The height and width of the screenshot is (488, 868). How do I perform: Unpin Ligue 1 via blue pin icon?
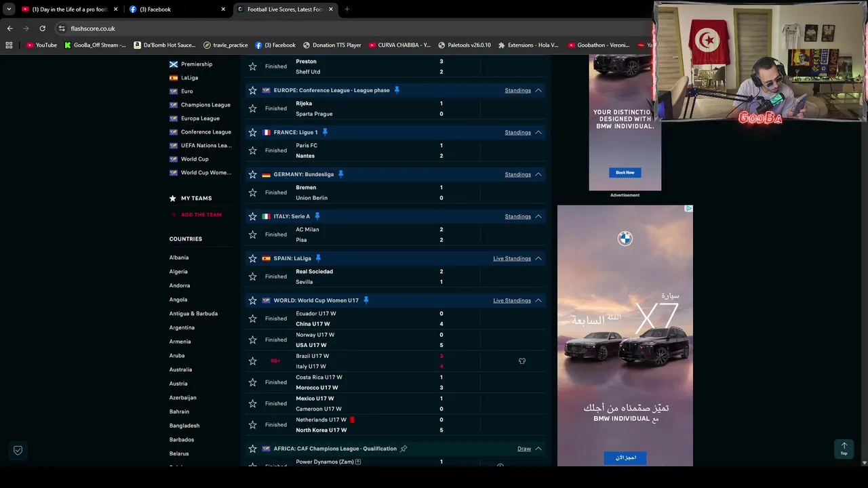point(325,132)
